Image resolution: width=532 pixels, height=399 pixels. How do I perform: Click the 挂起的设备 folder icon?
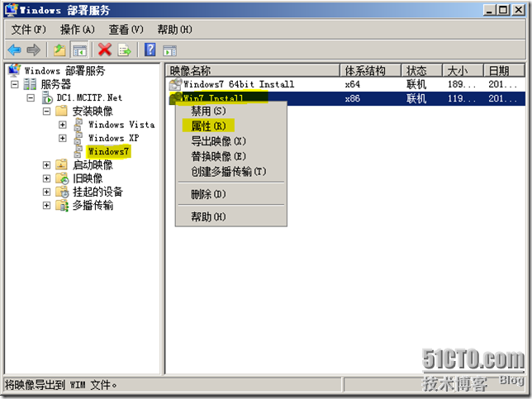pos(62,192)
